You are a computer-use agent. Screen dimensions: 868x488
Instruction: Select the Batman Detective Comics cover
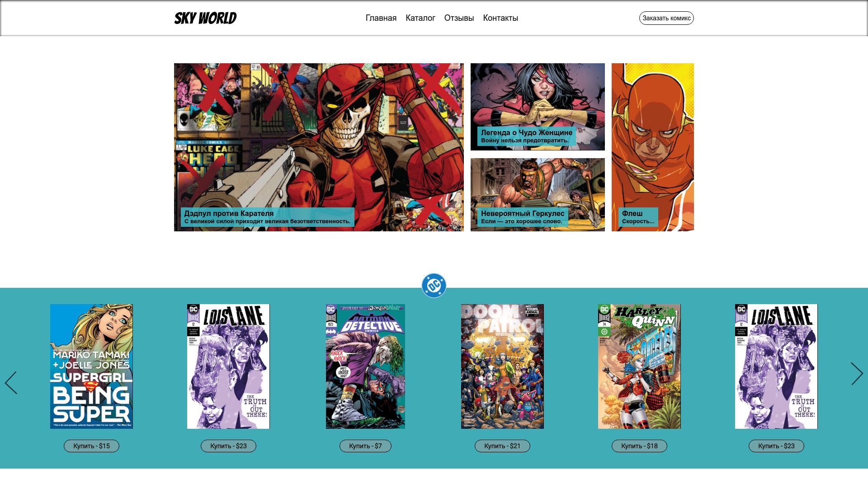[x=365, y=366]
